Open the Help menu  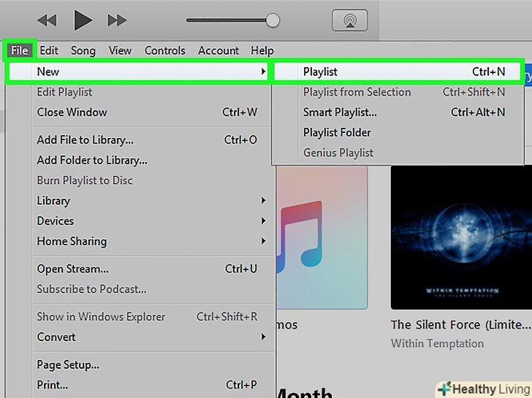coord(262,50)
